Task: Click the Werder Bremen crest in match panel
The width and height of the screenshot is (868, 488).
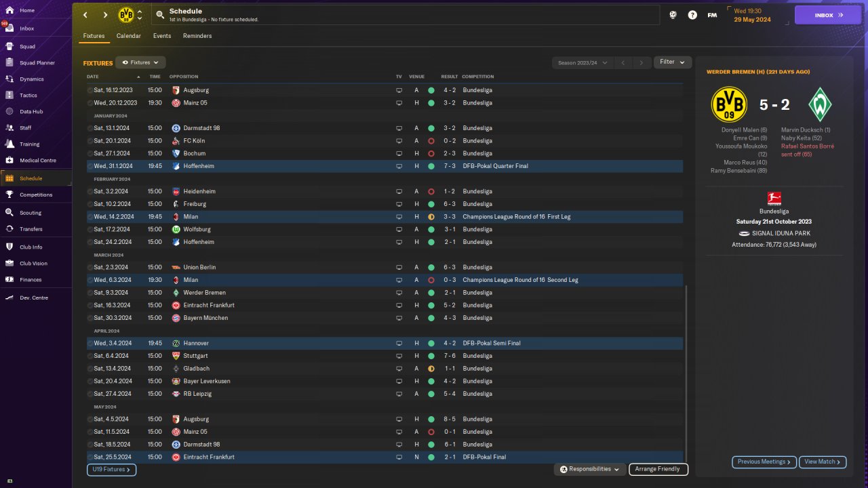Action: coord(820,105)
